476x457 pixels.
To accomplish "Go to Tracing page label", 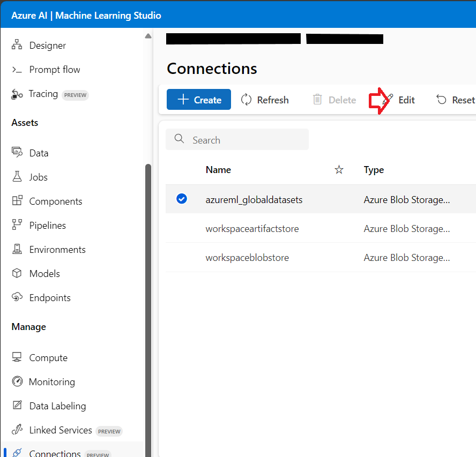I will pos(43,94).
